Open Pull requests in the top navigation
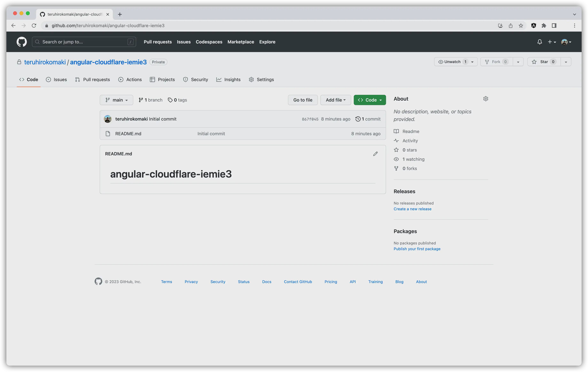 [158, 42]
